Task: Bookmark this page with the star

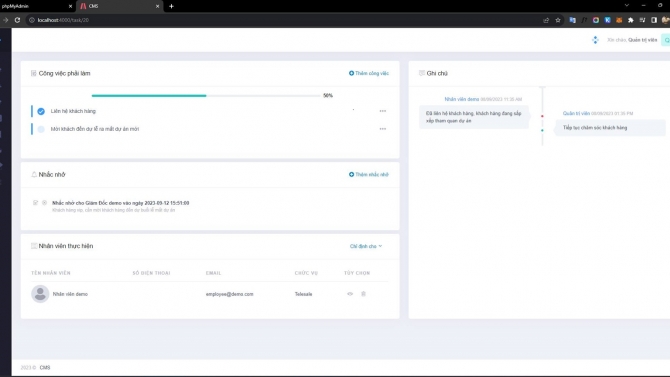Action: 558,20
